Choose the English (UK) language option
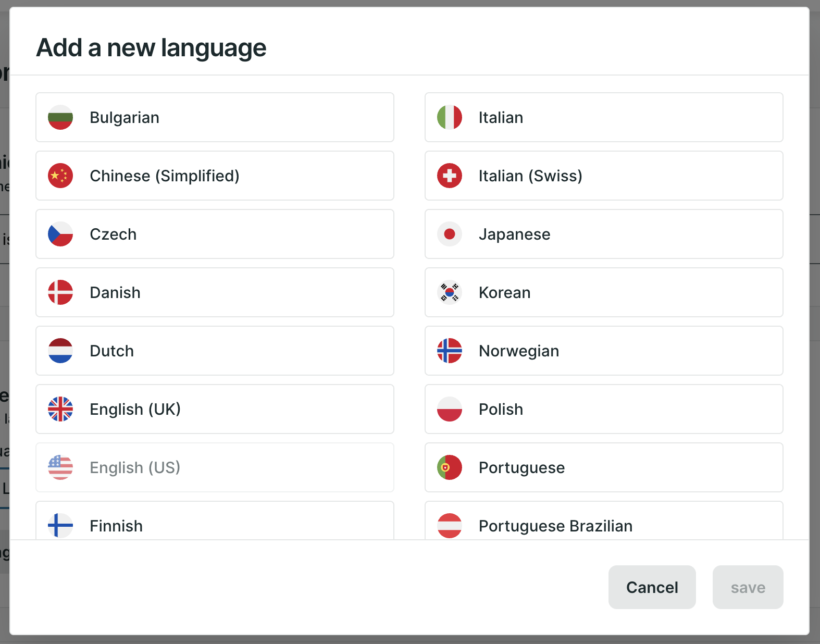 [x=215, y=409]
